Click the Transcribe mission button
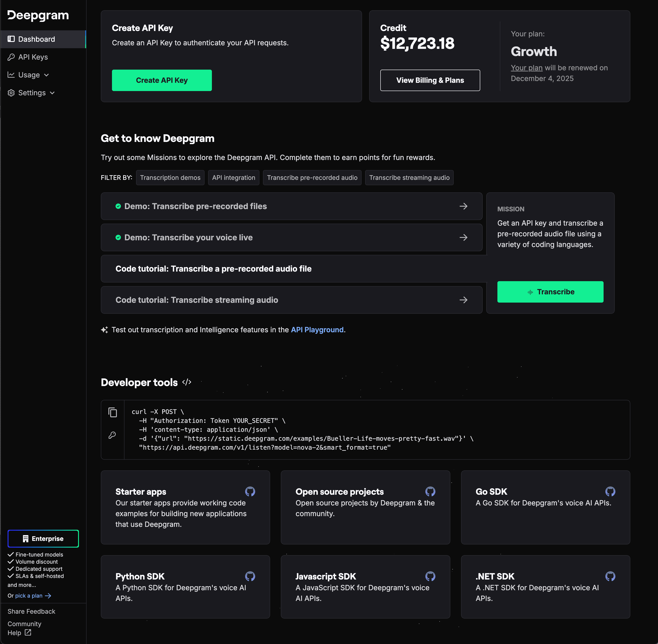The height and width of the screenshot is (644, 658). tap(550, 292)
